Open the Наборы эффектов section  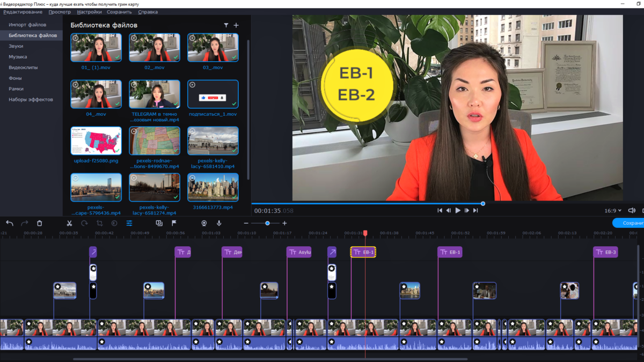(x=31, y=100)
